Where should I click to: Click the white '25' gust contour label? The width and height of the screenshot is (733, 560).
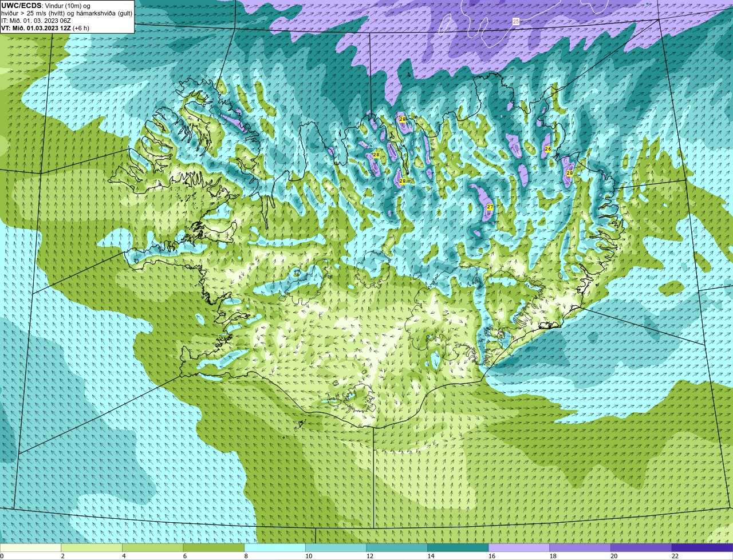click(x=516, y=21)
